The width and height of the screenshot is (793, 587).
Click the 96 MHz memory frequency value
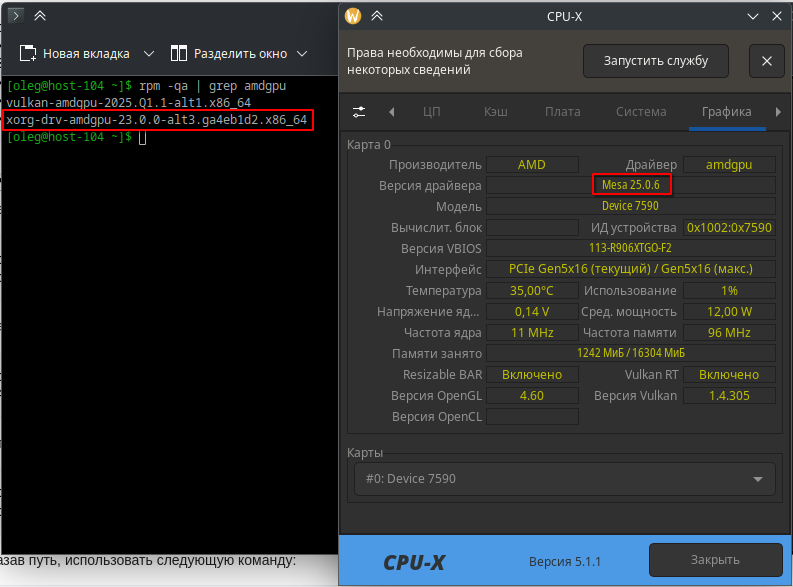(729, 333)
